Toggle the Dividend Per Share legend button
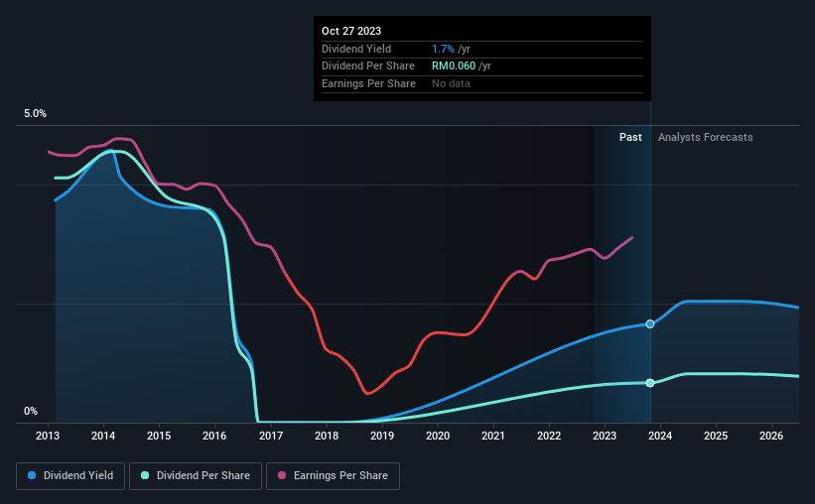815x504 pixels. point(196,476)
